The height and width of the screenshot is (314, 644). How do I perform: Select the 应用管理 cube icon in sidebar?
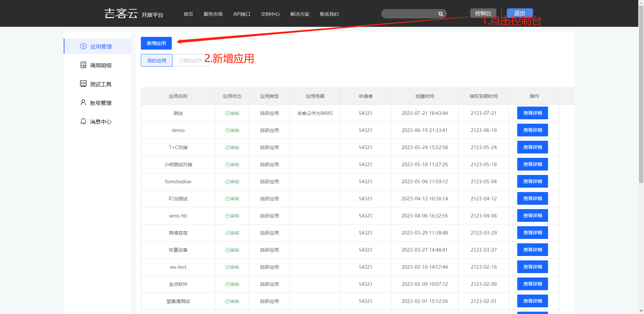tap(84, 46)
